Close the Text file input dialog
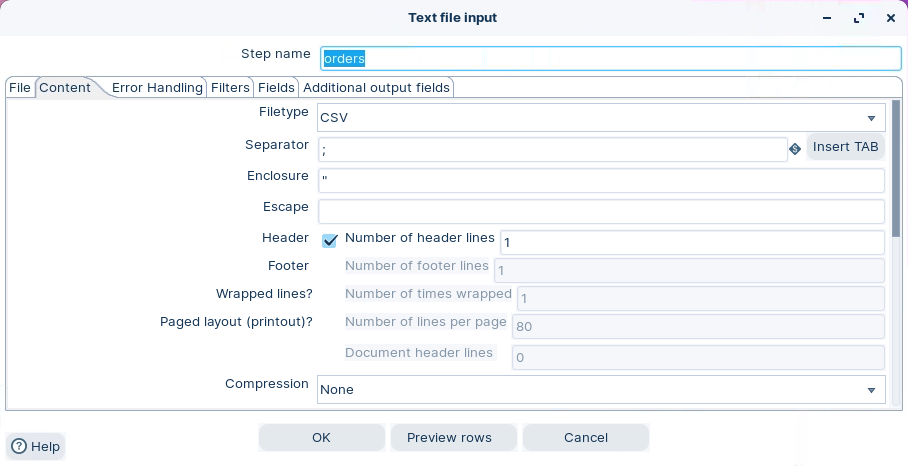The width and height of the screenshot is (908, 466). click(x=890, y=18)
